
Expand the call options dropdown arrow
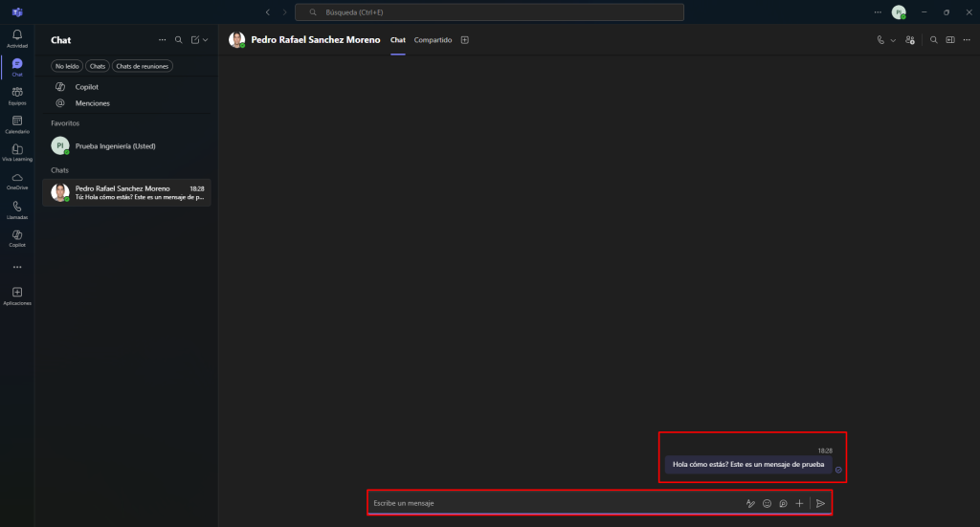(893, 40)
